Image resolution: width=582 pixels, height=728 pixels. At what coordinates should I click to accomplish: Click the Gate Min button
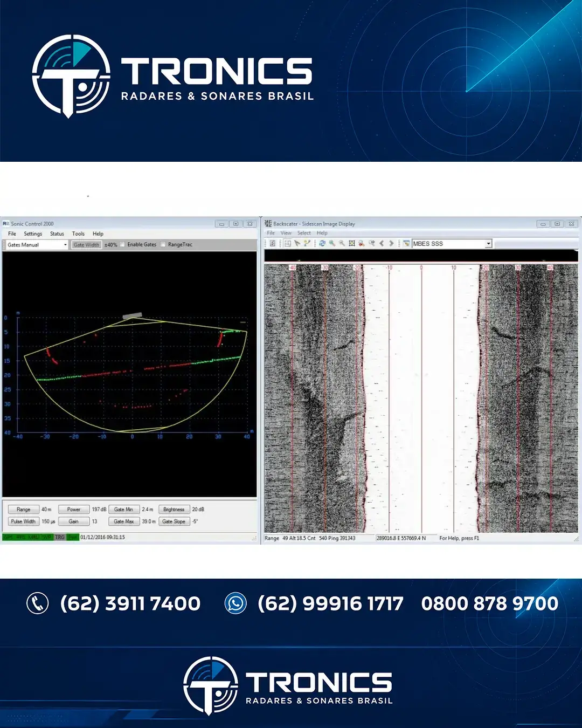pyautogui.click(x=124, y=509)
